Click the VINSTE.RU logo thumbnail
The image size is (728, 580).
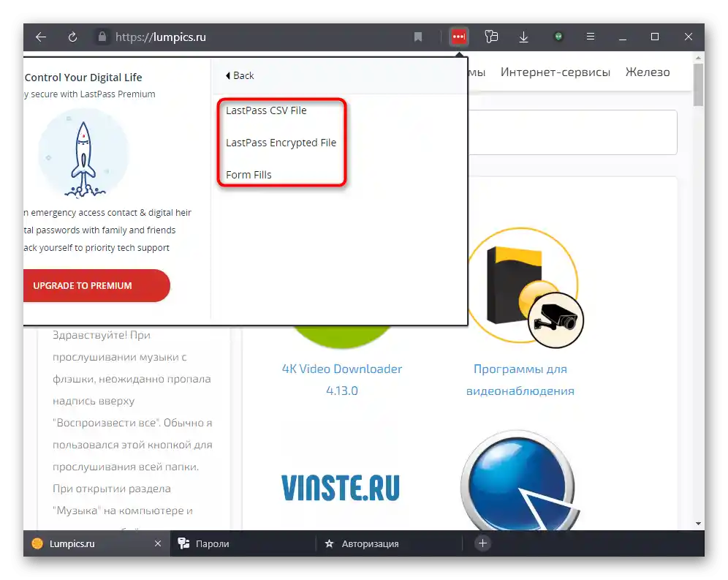(341, 488)
